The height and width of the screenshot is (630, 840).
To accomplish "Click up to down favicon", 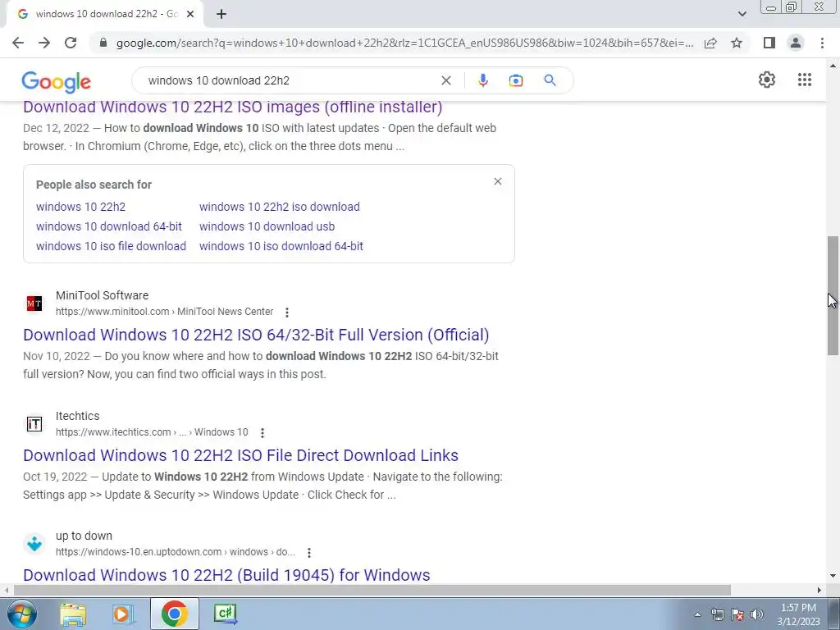I will [x=34, y=544].
